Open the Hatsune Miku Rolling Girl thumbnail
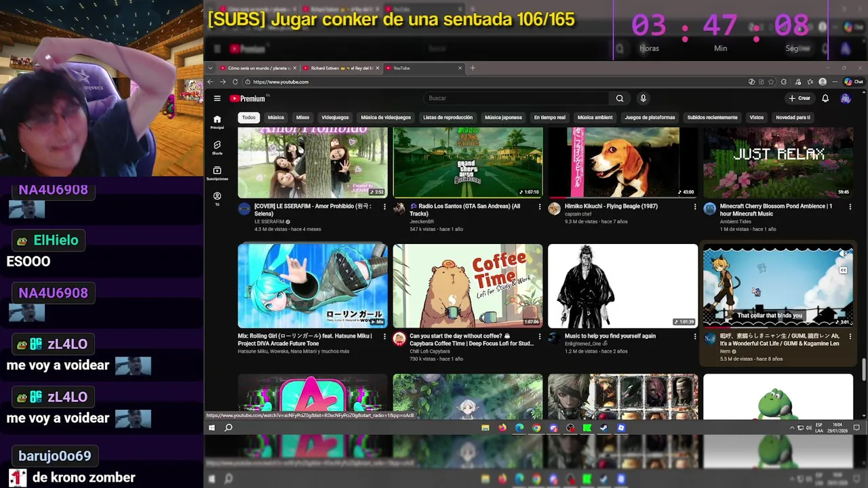The image size is (868, 488). pos(313,286)
